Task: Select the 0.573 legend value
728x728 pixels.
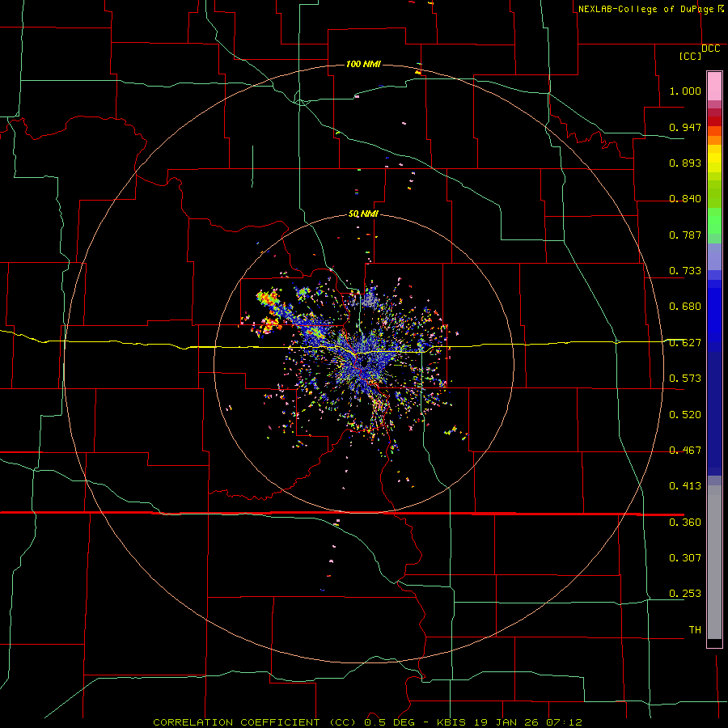Action: coord(685,379)
